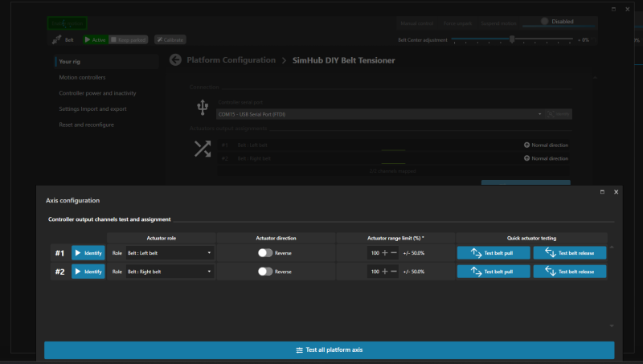Click the Enable motion button
This screenshot has height=364, width=643.
click(x=68, y=23)
